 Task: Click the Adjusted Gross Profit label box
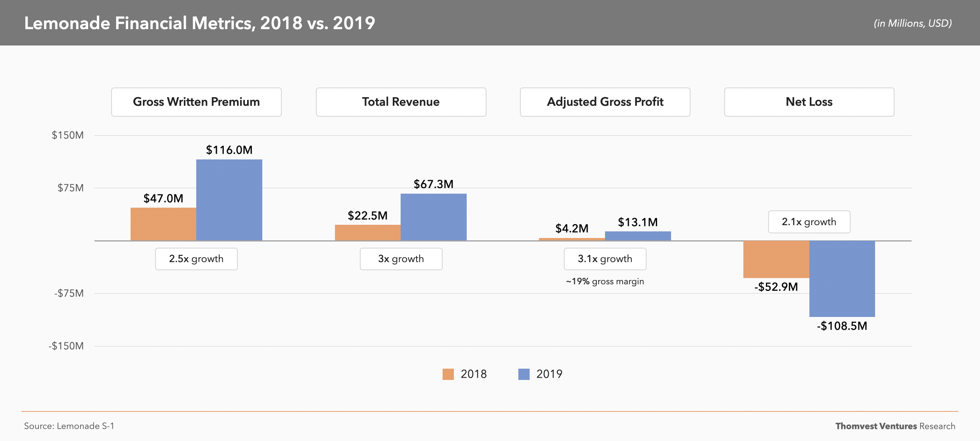coord(605,102)
